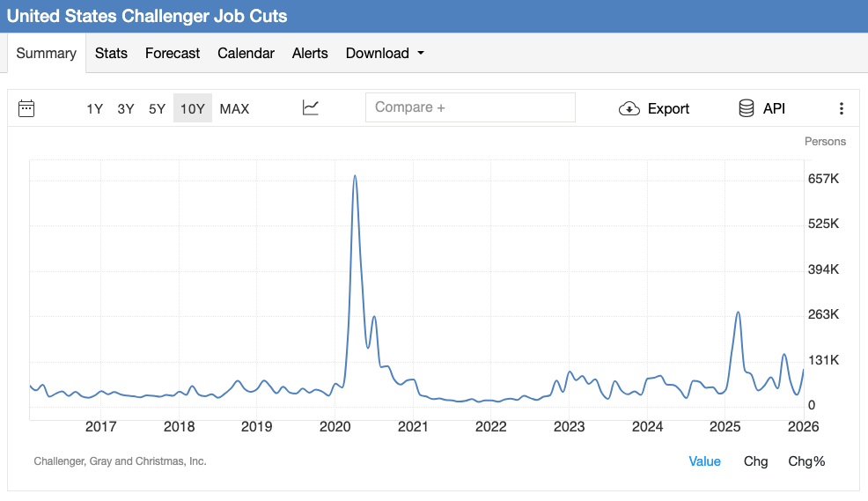Viewport: 868px width, 501px height.
Task: Switch chart to Value view
Action: pos(704,461)
